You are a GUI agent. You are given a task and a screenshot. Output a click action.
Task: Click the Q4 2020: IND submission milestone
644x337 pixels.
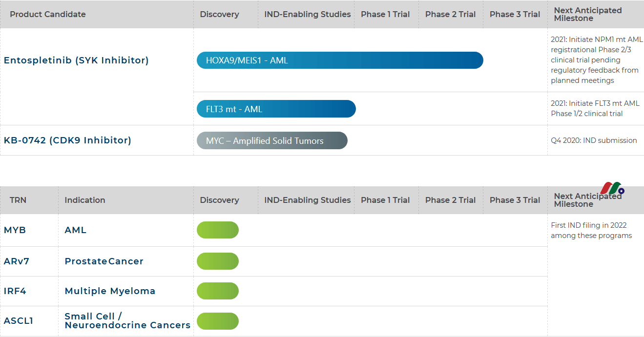[x=594, y=140]
